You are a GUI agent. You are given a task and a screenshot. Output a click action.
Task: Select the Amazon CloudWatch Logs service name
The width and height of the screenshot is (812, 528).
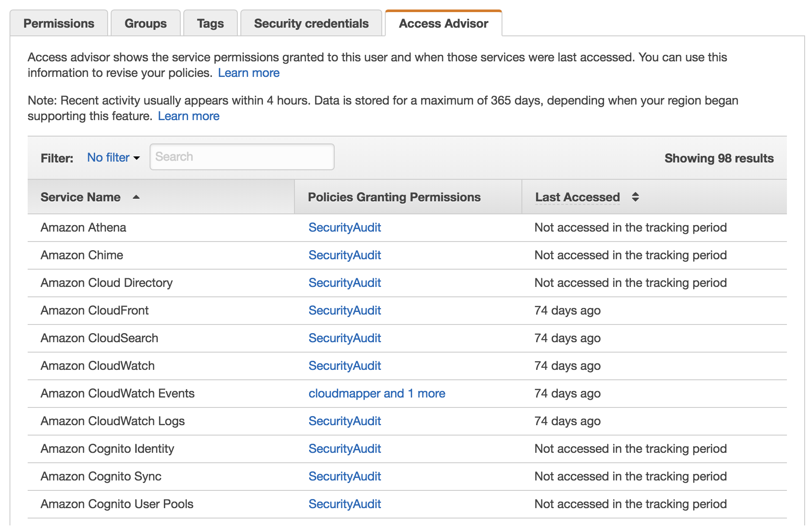[x=113, y=421]
